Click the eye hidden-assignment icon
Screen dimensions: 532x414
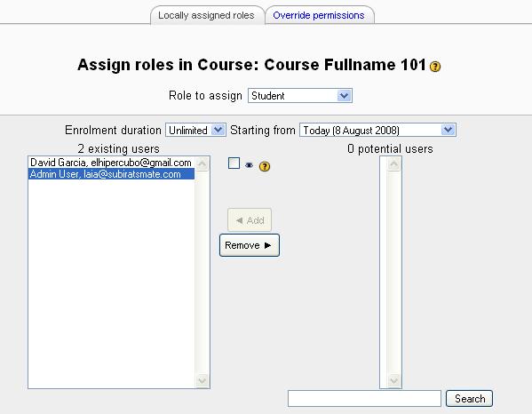249,165
